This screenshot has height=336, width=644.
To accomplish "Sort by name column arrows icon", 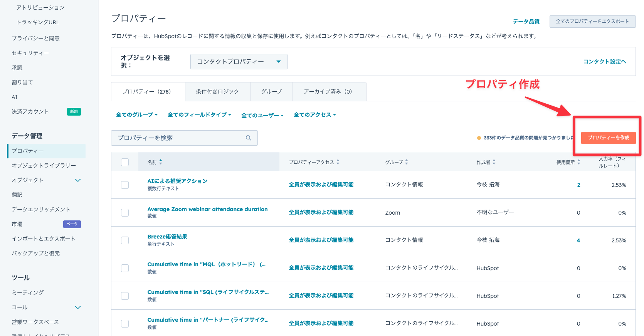I will pyautogui.click(x=161, y=162).
